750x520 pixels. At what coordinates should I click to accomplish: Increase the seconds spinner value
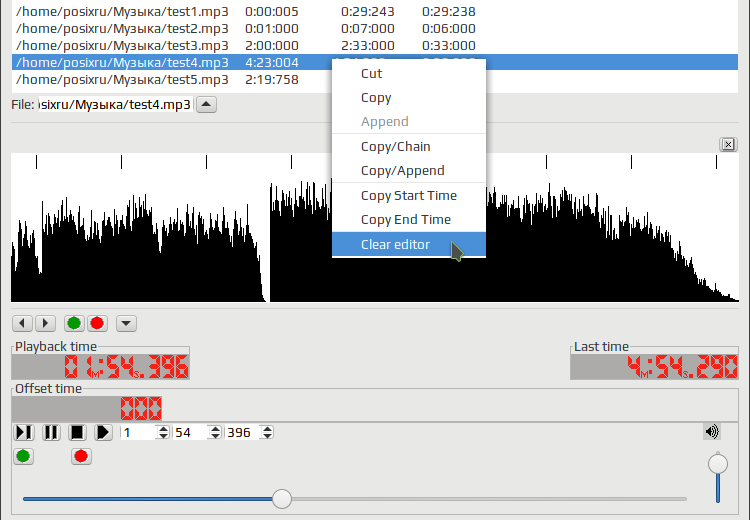216,429
